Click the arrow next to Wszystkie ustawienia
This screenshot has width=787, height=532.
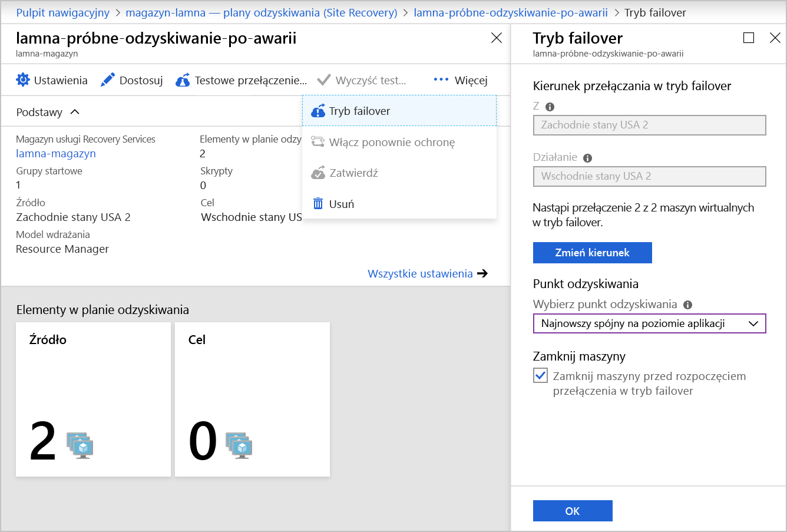pos(482,273)
